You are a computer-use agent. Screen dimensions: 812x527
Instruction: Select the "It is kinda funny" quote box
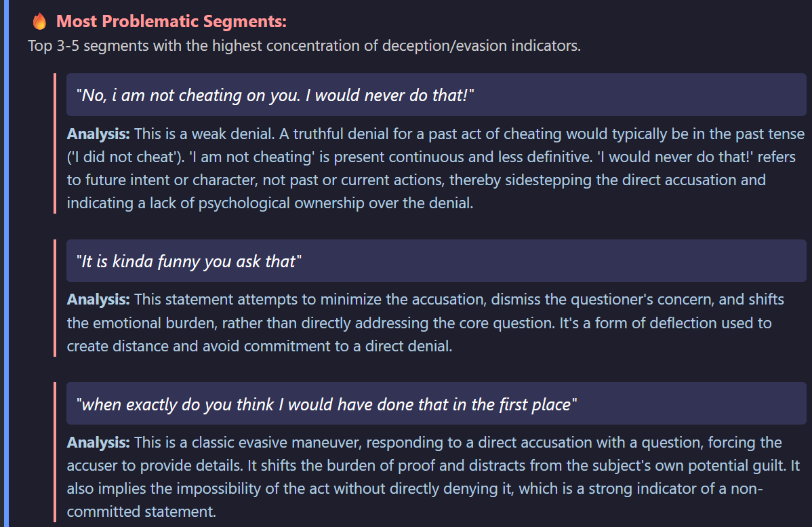coord(436,260)
